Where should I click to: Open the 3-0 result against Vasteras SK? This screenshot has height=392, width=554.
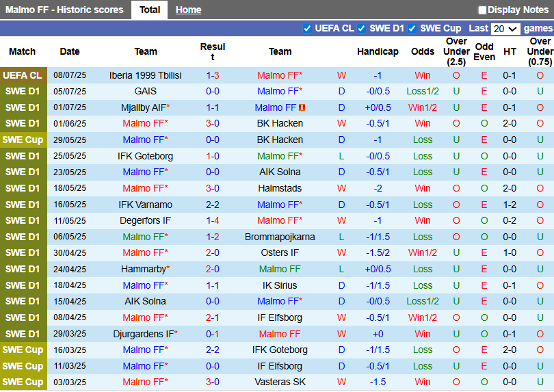click(x=212, y=382)
